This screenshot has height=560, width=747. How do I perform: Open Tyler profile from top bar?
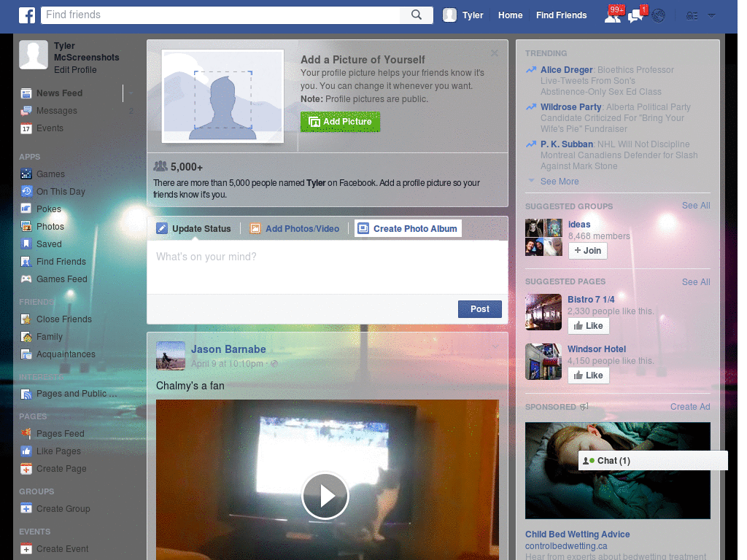click(x=463, y=15)
